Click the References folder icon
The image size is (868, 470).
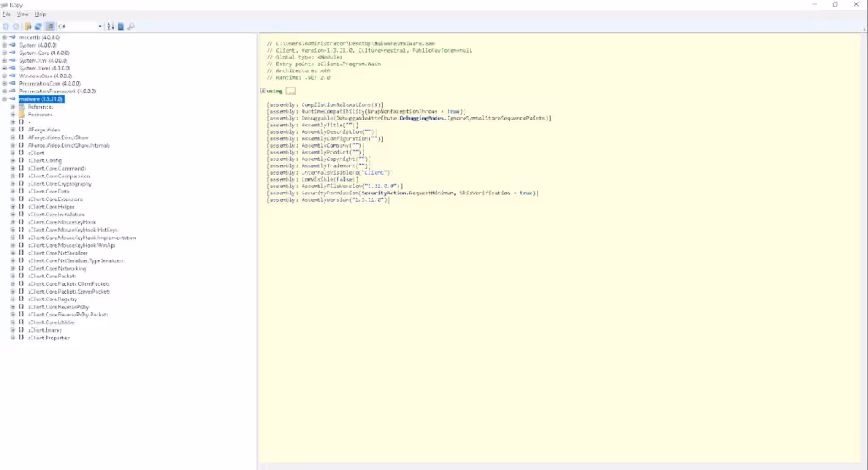coord(21,106)
